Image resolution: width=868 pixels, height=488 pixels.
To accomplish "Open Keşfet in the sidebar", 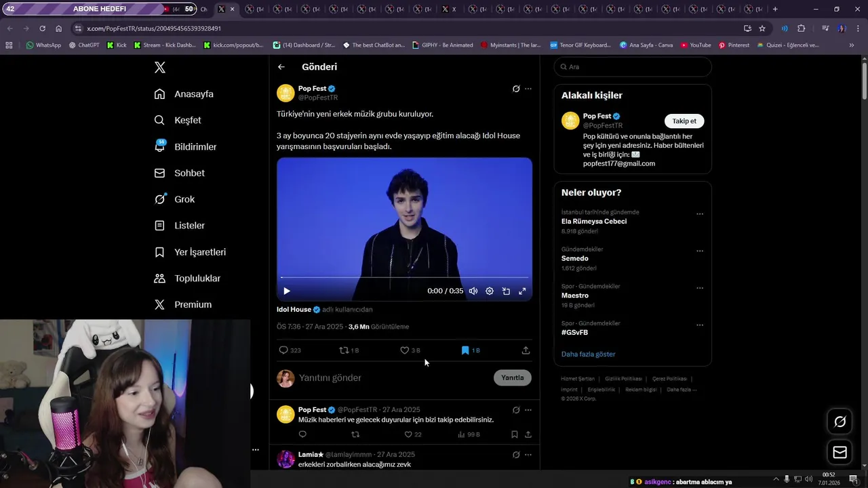I will [178, 120].
